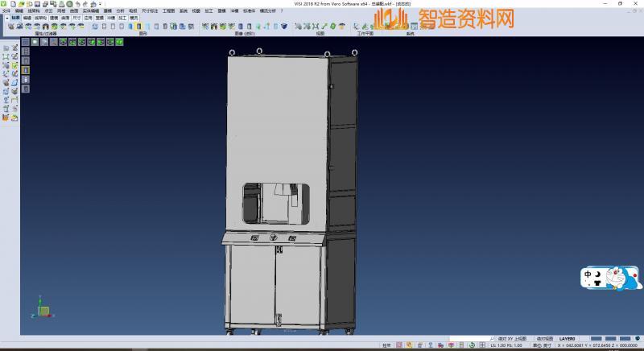Click the top icon in the left vertical toolbar

[6, 48]
